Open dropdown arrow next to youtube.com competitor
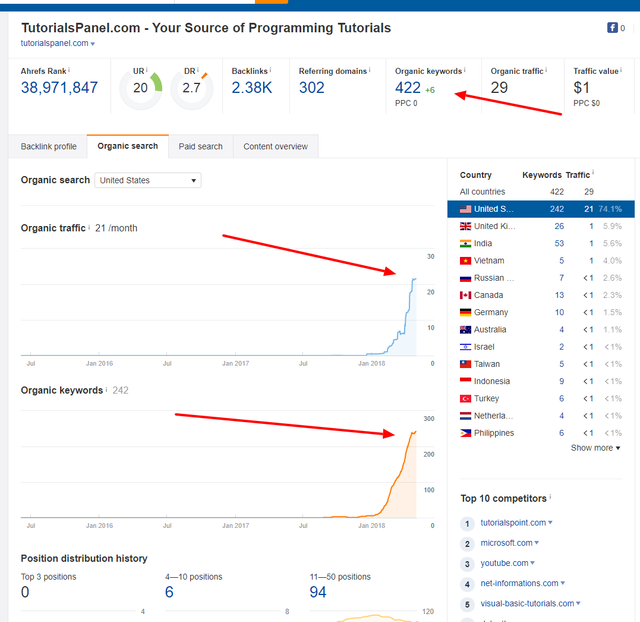The image size is (640, 622). [537, 564]
